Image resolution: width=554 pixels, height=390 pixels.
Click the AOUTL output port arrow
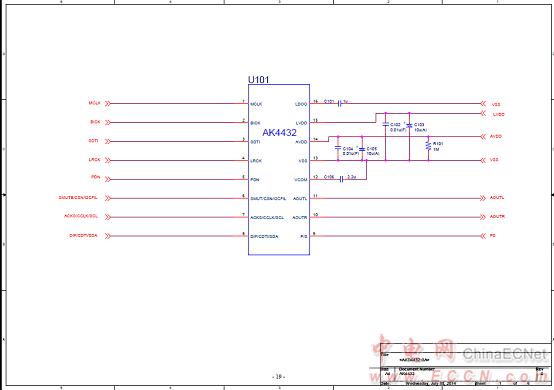tap(483, 198)
